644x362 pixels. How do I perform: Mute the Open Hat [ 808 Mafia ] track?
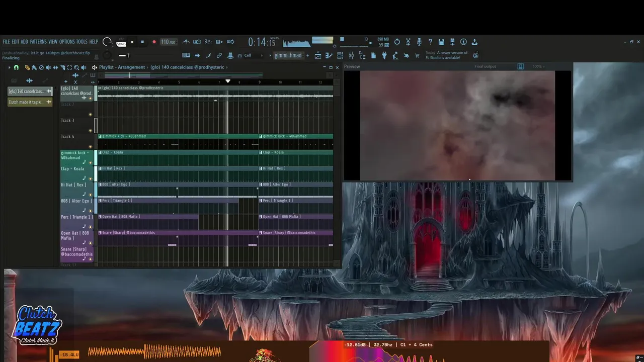click(91, 243)
